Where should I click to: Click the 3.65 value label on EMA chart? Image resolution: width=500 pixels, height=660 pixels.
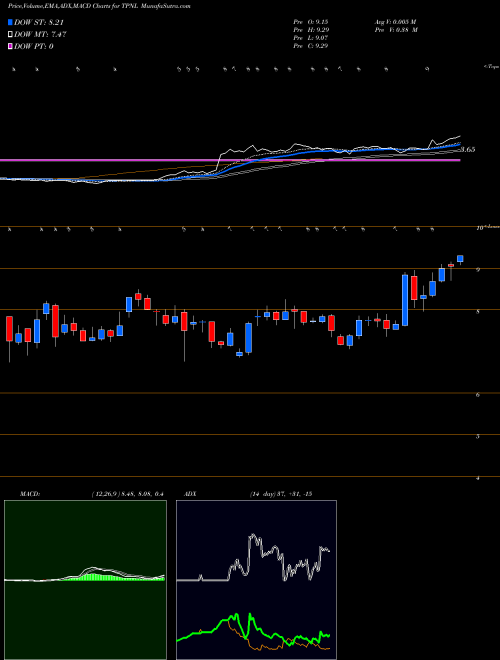coord(468,149)
